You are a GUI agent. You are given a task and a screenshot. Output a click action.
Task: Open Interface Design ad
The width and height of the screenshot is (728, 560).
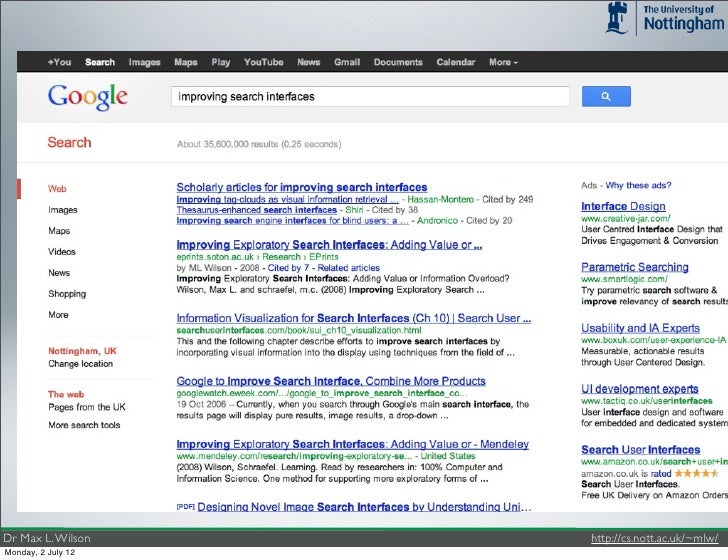click(x=623, y=206)
